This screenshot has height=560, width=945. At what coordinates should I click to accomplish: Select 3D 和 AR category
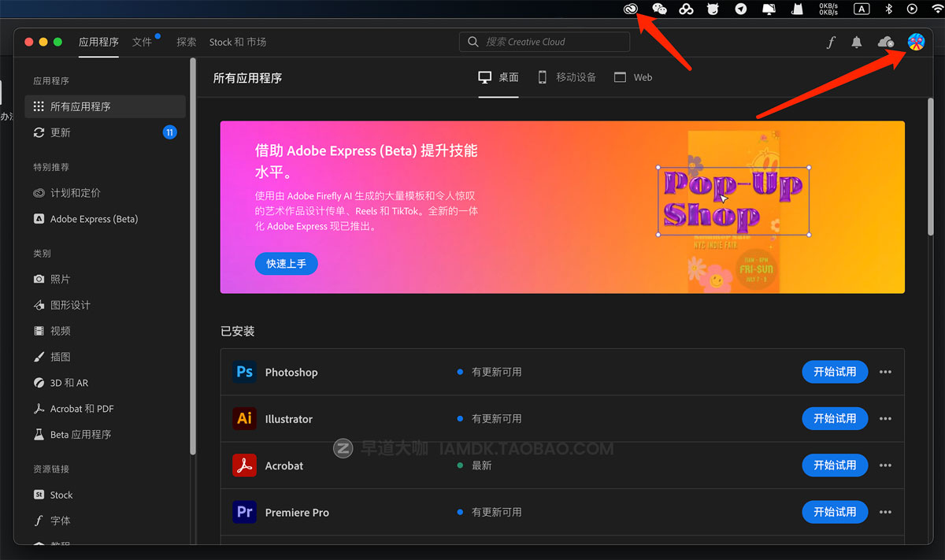106,383
